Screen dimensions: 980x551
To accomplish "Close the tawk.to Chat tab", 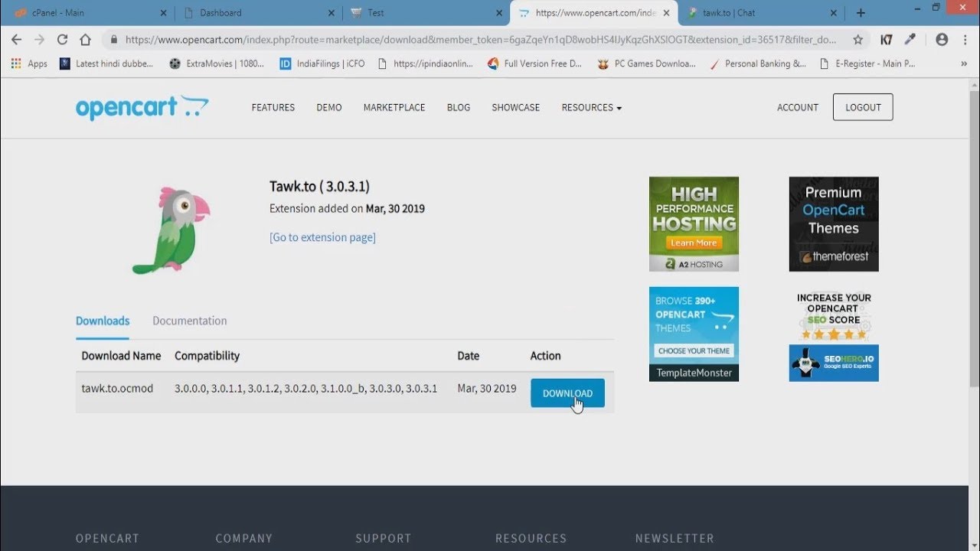I will pos(834,13).
